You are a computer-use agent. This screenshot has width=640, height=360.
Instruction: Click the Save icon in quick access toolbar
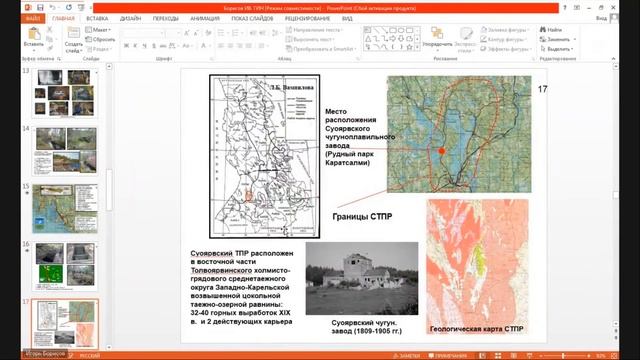tap(40, 8)
